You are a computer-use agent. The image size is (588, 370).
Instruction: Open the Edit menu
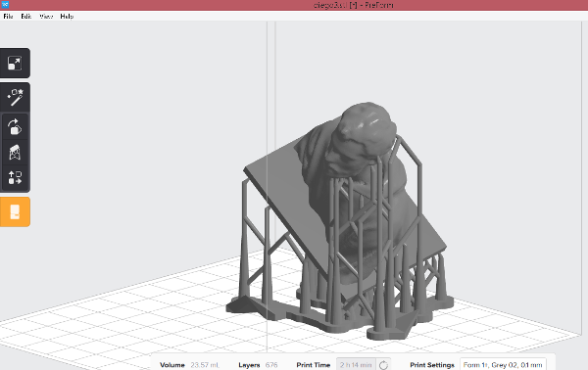25,16
